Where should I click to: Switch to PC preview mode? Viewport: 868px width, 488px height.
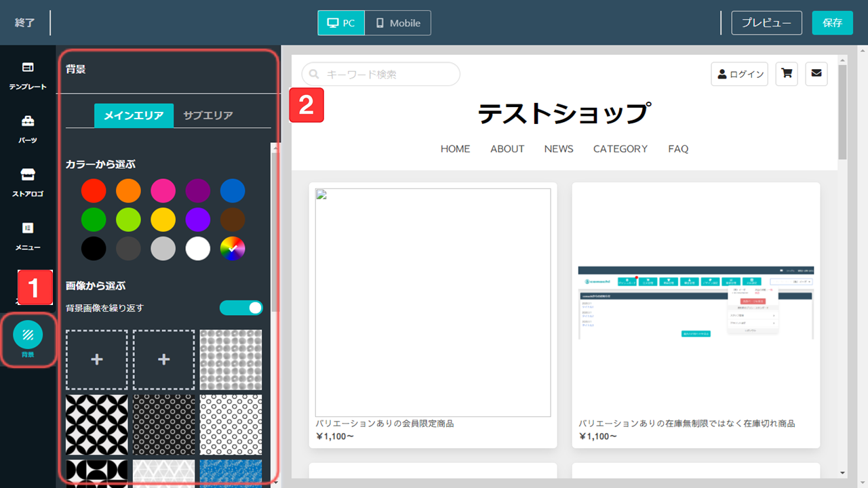pyautogui.click(x=341, y=23)
